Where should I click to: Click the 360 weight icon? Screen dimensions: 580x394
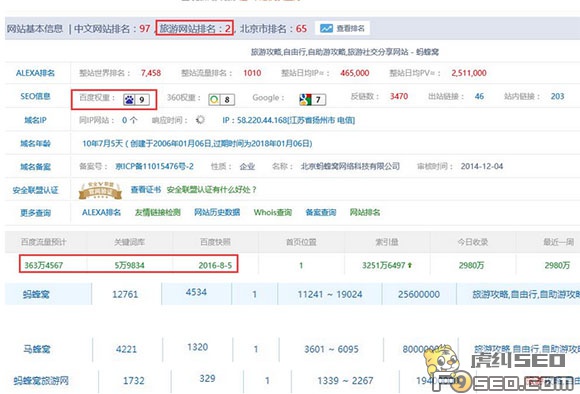pyautogui.click(x=214, y=100)
